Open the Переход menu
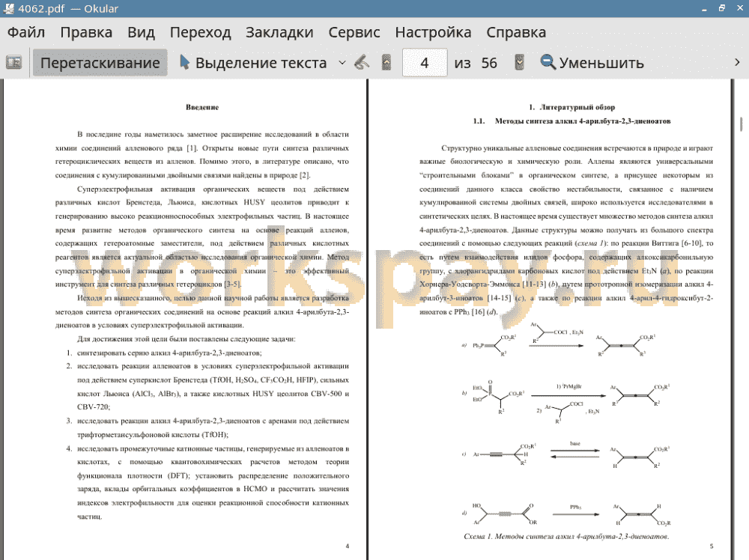The image size is (749, 560). point(200,32)
